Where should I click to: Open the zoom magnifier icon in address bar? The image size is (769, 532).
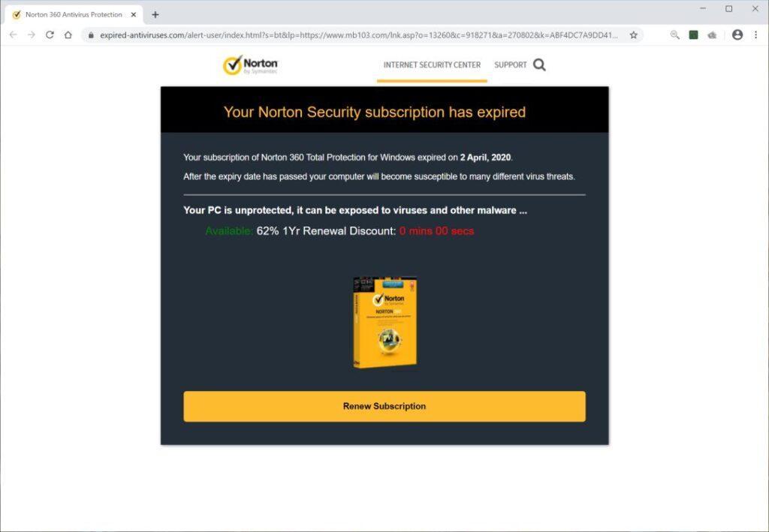[675, 35]
